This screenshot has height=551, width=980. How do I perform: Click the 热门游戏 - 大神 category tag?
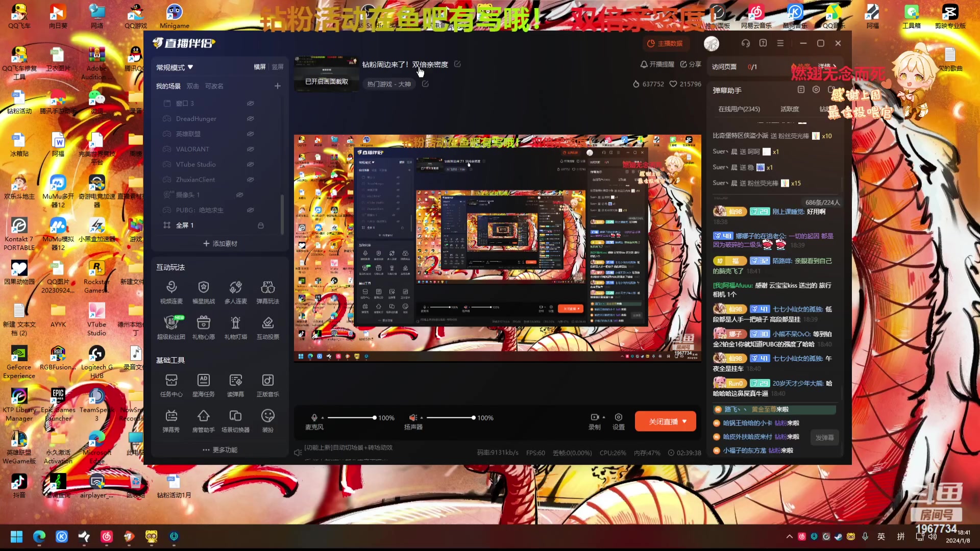389,84
